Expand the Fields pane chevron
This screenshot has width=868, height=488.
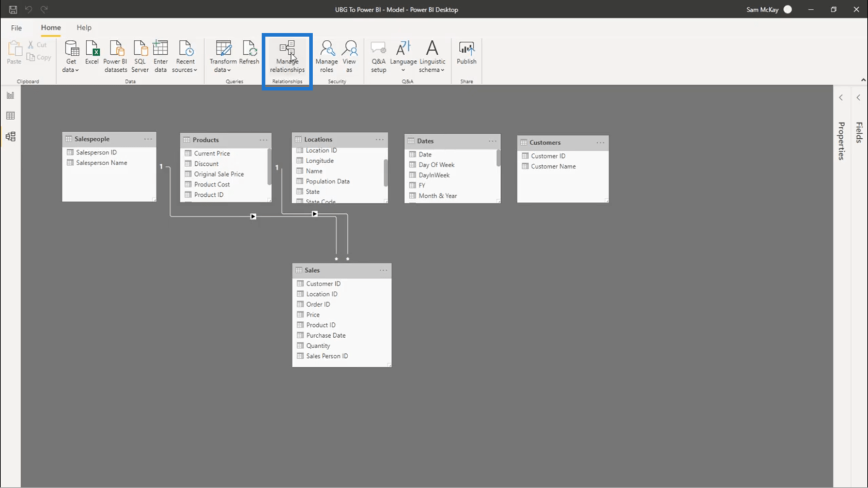859,98
